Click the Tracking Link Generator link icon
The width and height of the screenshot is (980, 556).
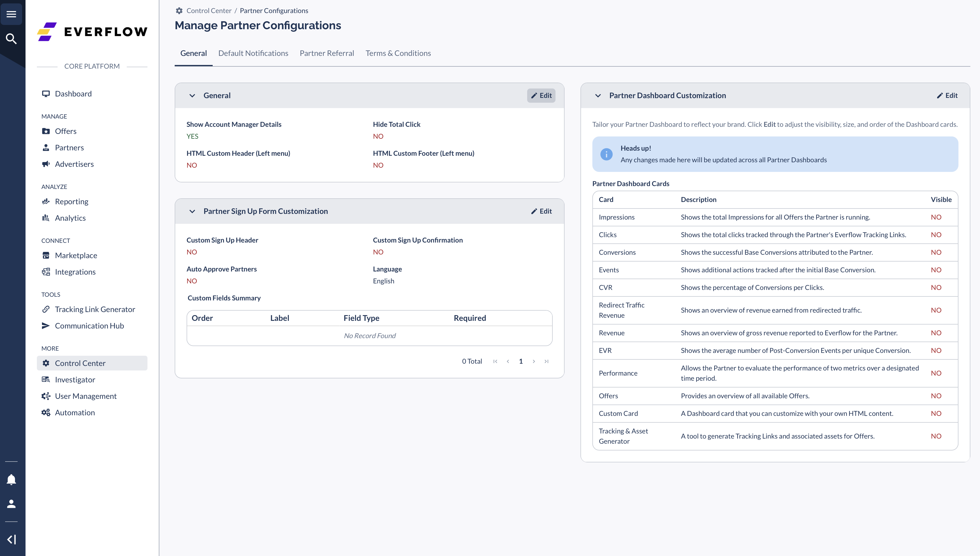coord(46,309)
